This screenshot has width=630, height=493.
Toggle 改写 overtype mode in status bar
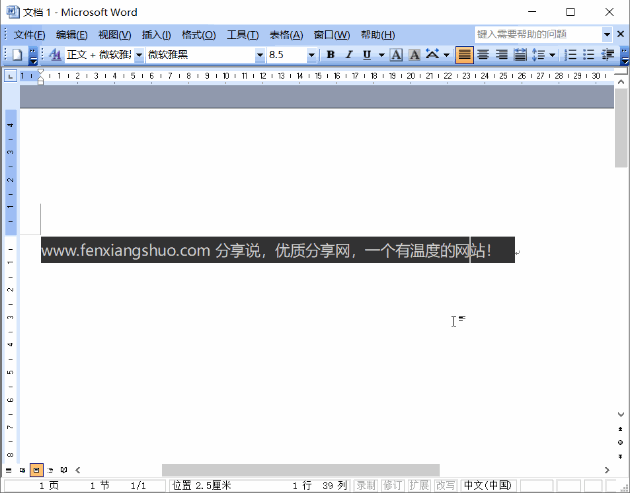point(446,485)
